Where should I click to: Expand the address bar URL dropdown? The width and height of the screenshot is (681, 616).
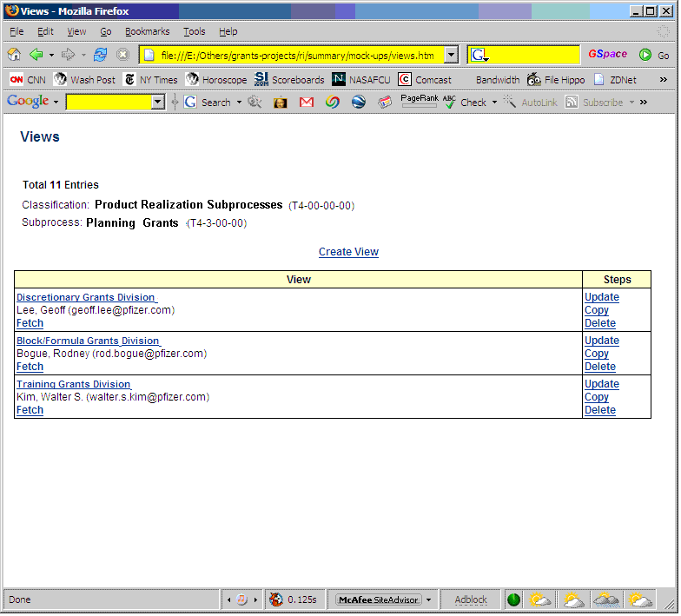[x=452, y=55]
